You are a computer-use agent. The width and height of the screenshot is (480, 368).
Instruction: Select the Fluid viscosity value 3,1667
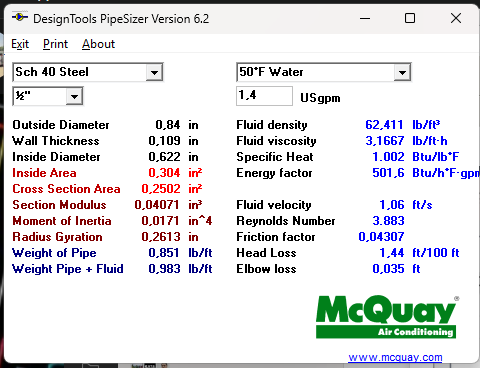click(x=385, y=141)
